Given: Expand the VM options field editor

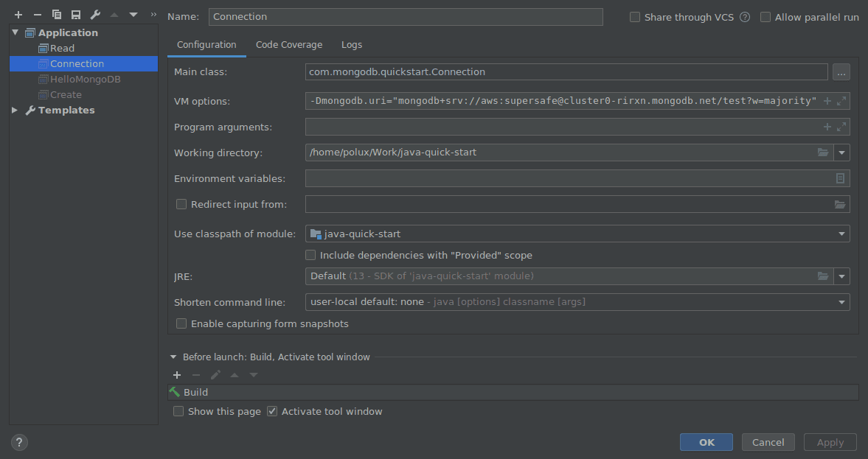Looking at the screenshot, I should (841, 101).
